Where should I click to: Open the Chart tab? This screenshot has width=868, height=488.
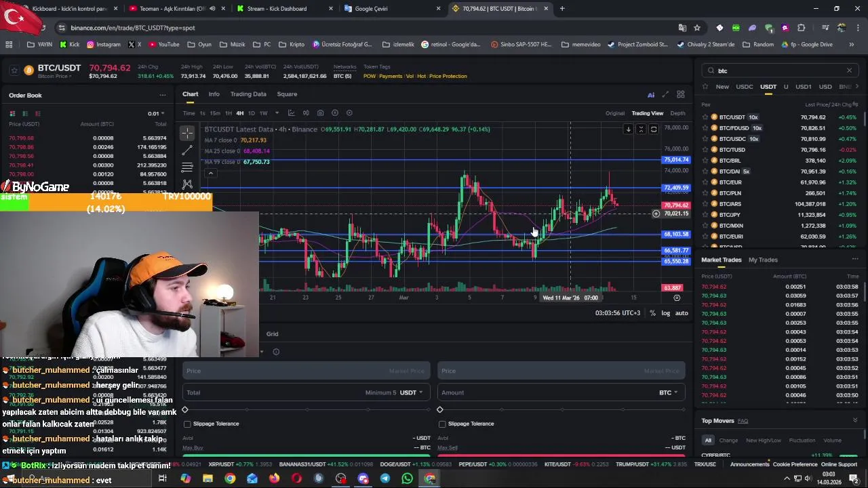pyautogui.click(x=191, y=94)
